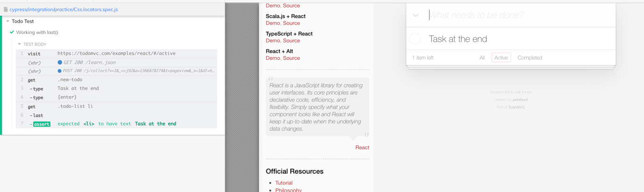Open the Css.locators.spec.js file link

[64, 9]
